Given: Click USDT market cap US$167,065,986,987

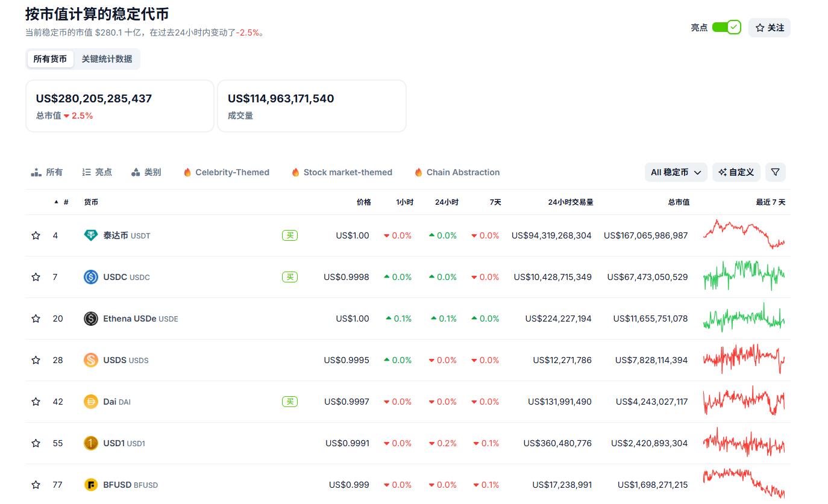Looking at the screenshot, I should tap(646, 235).
